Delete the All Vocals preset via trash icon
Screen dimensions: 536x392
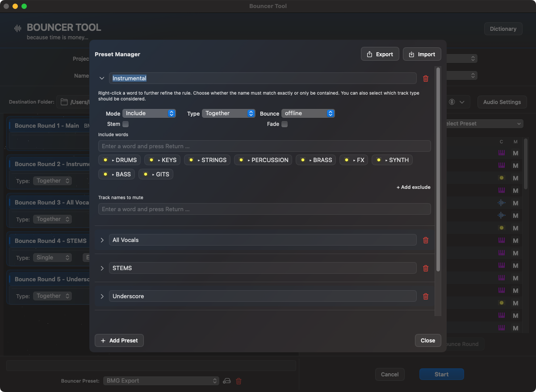tap(426, 240)
